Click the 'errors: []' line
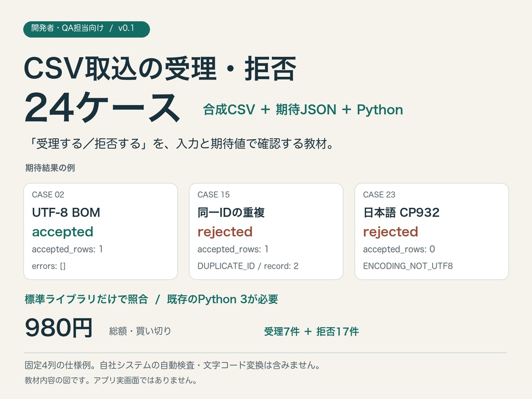This screenshot has width=532, height=399. (x=48, y=266)
